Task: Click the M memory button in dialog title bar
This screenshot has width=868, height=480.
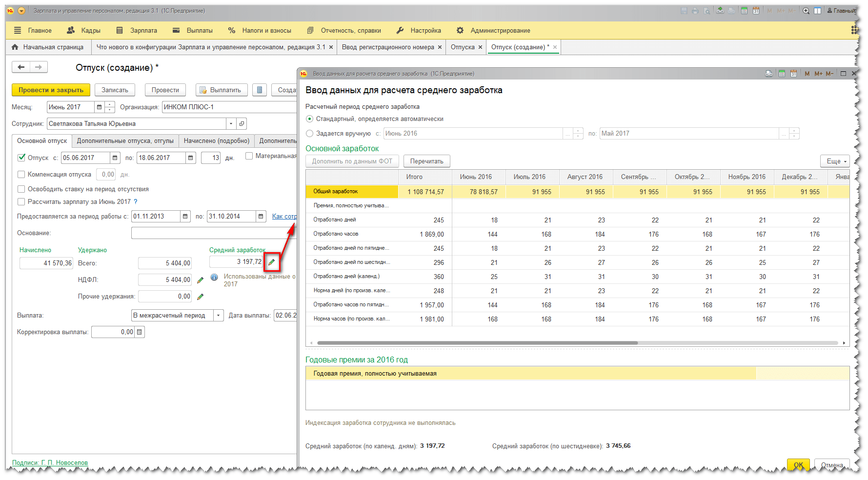Action: click(807, 74)
